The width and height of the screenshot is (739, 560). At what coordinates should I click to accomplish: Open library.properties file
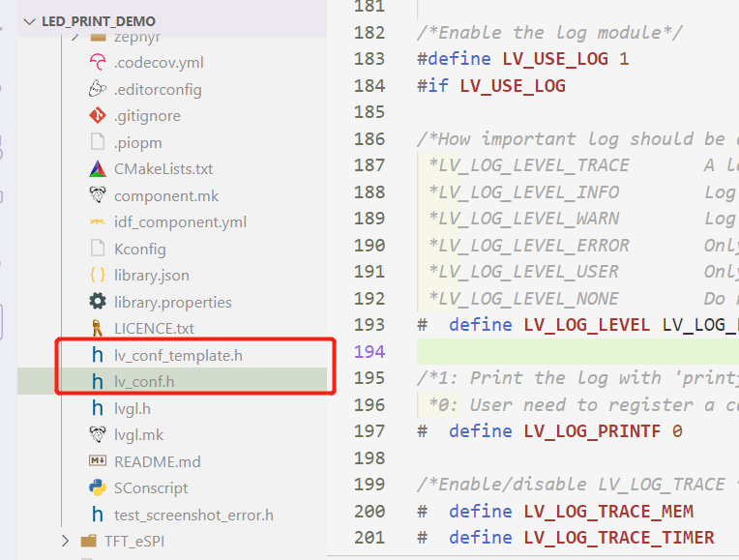click(173, 302)
